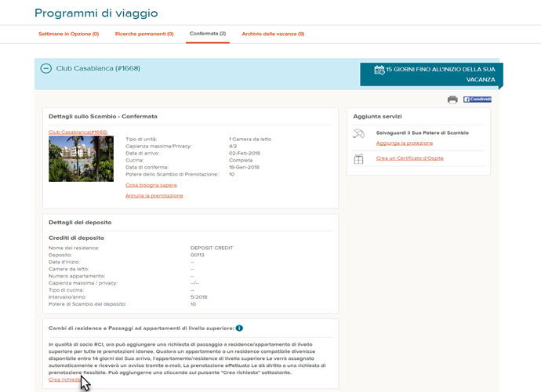Image resolution: width=541 pixels, height=392 pixels.
Task: Click the gift certificate icon
Action: [358, 158]
